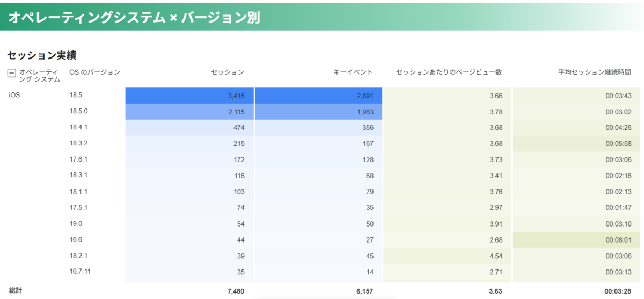Select OS version 16.7.11 cell
This screenshot has width=644, height=299.
pyautogui.click(x=80, y=271)
